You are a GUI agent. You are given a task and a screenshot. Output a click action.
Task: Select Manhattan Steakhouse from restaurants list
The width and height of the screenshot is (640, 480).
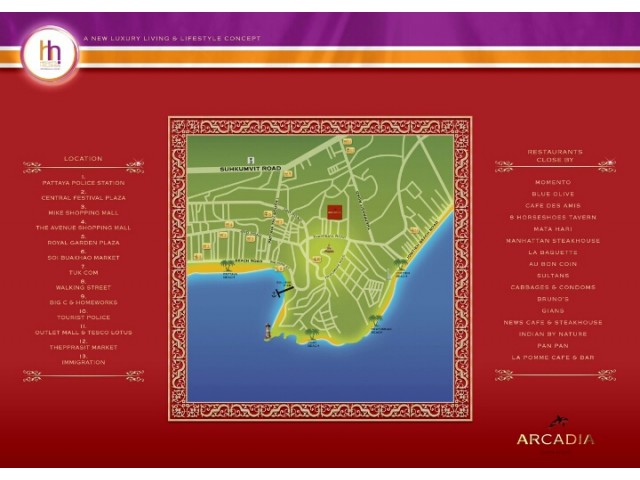tap(552, 240)
